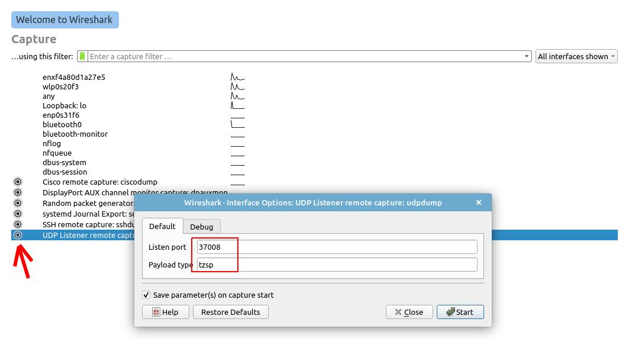Open settings gear for Random packet generator
632x364 pixels.
18,203
